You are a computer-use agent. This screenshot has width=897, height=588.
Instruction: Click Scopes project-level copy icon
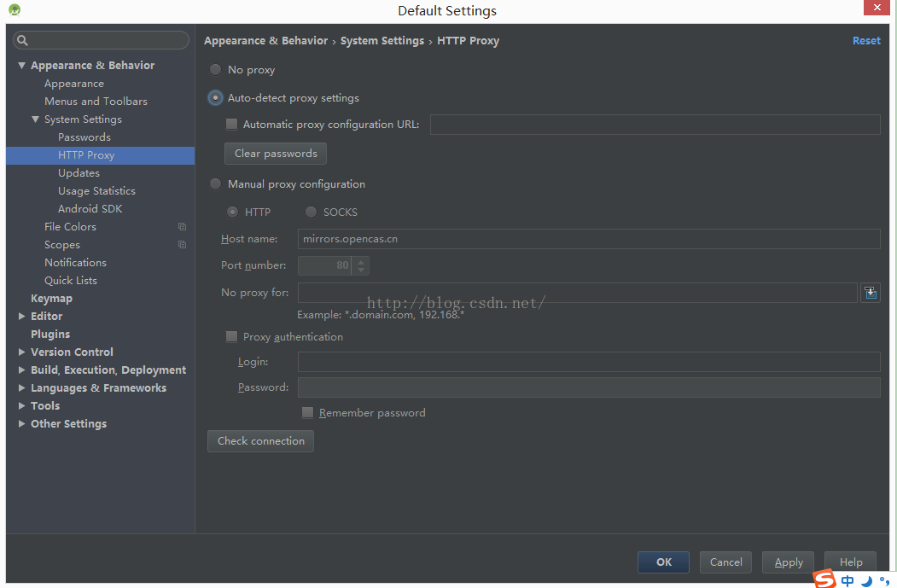[x=182, y=244]
